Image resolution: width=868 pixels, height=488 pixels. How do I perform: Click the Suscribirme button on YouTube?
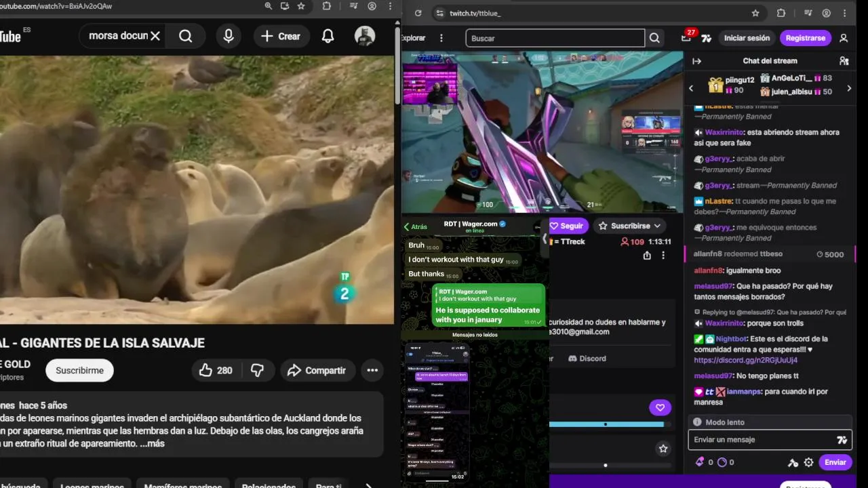(79, 370)
